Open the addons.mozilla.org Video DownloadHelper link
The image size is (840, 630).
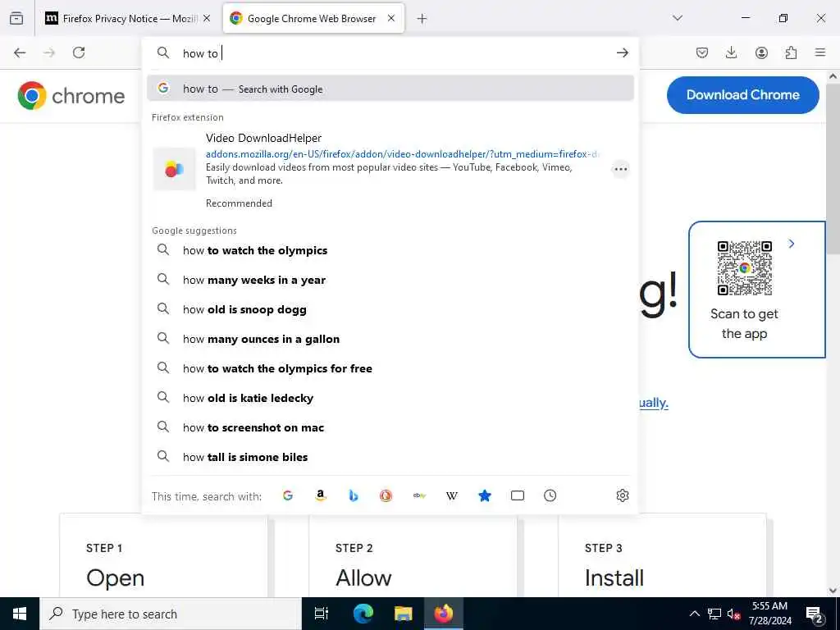point(402,154)
